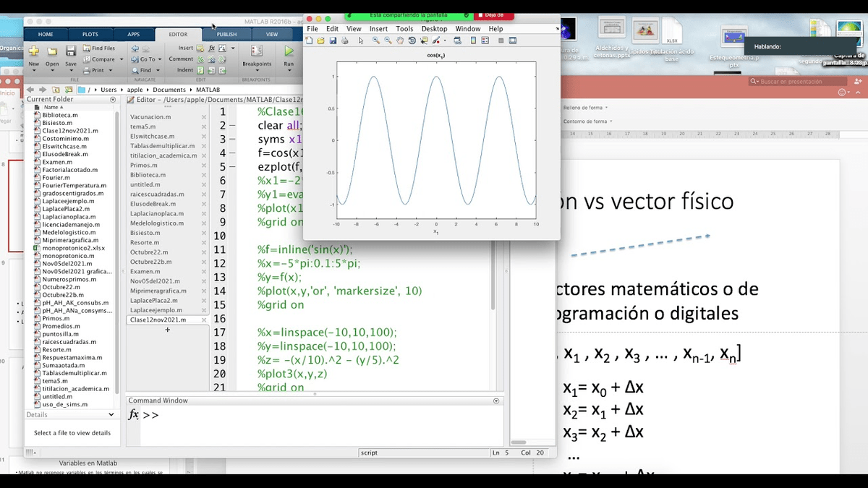Select the Edit Plot arrow tool in the figure window

pos(361,40)
